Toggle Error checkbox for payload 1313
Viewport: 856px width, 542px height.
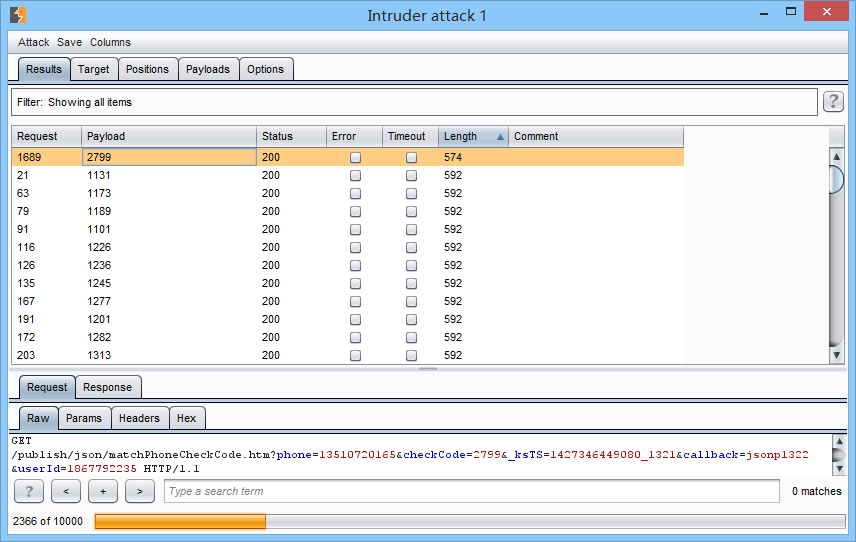click(x=355, y=355)
